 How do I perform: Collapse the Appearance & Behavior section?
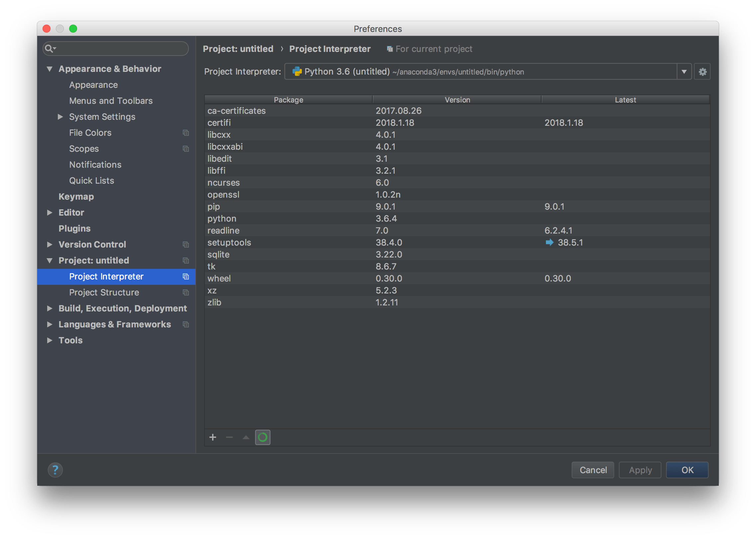tap(50, 69)
